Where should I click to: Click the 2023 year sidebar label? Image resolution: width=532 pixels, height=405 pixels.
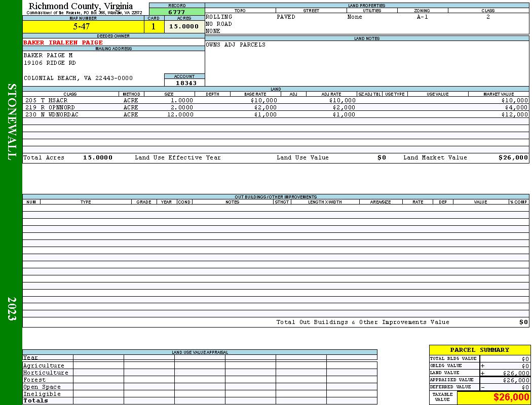point(11,308)
